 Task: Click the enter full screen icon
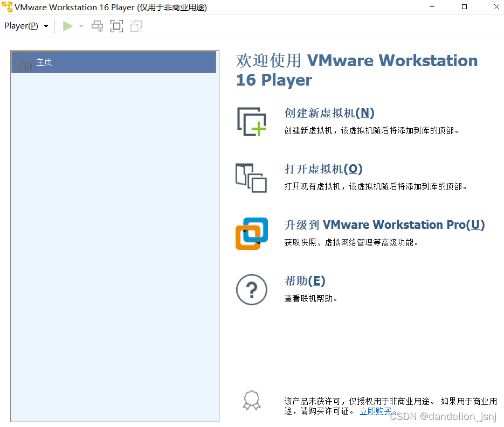coord(116,26)
